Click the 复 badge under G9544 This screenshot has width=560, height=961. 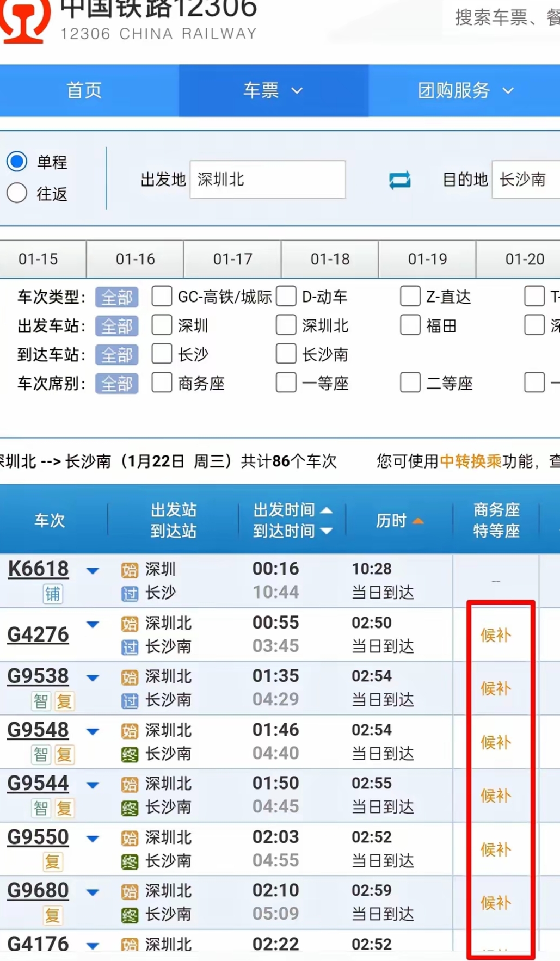pyautogui.click(x=64, y=808)
